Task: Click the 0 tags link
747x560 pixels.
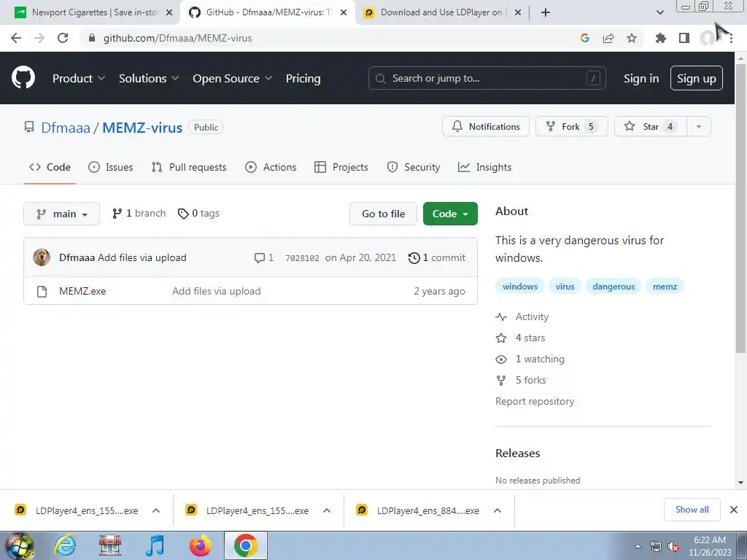Action: [x=198, y=214]
